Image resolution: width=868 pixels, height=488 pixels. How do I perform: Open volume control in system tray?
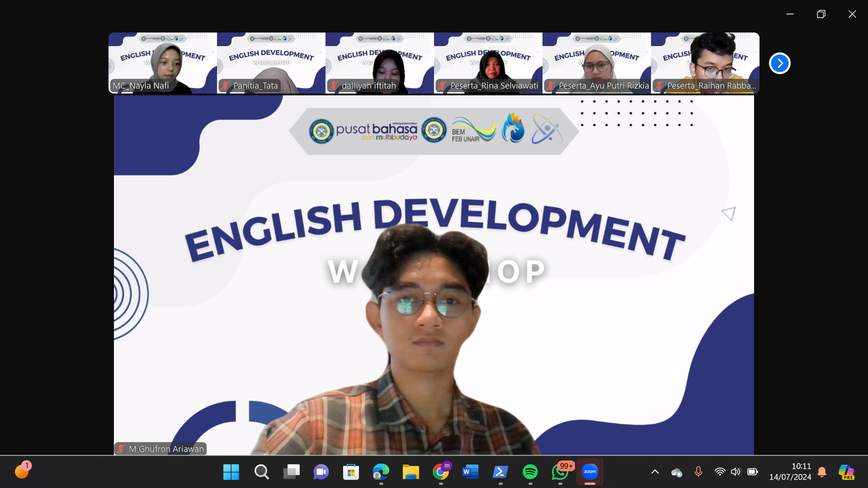click(x=736, y=472)
